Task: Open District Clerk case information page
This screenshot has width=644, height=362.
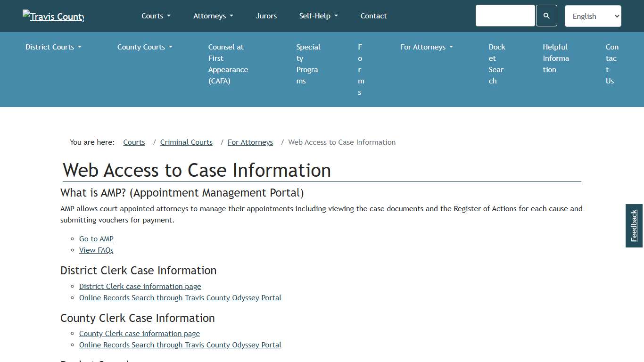Action: click(x=140, y=286)
